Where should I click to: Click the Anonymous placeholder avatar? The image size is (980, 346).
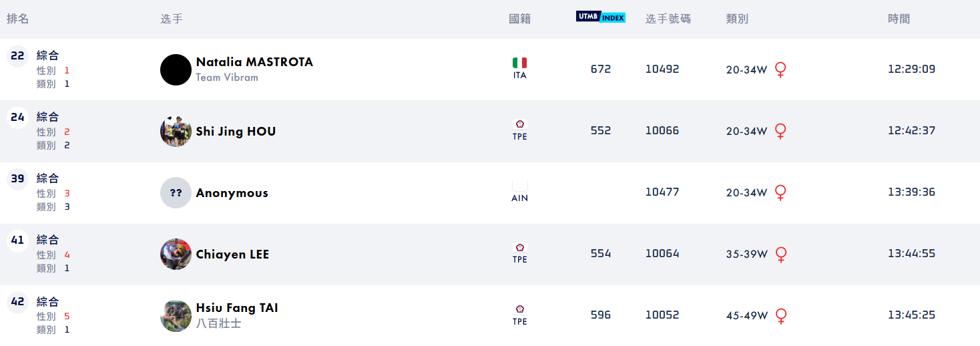coord(176,193)
